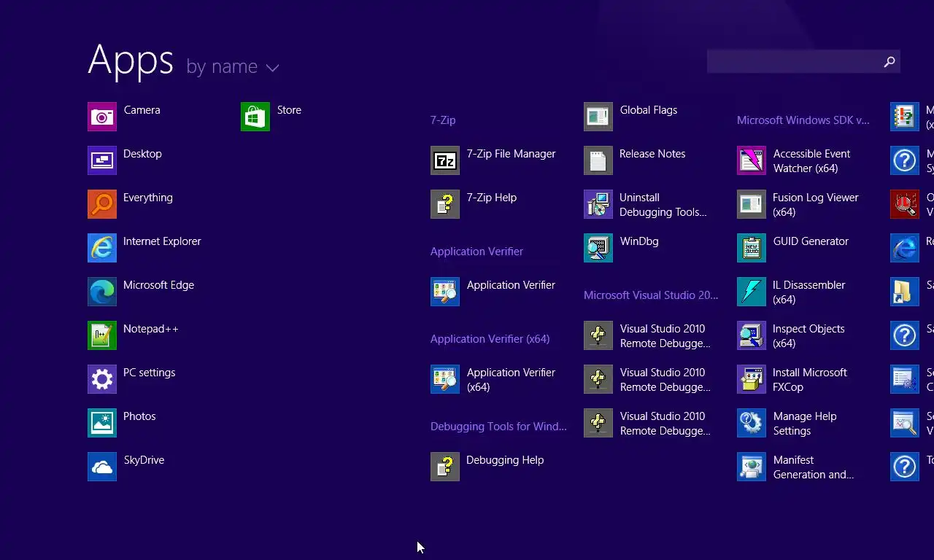The height and width of the screenshot is (560, 934).
Task: Launch the Photos app icon
Action: coord(102,423)
